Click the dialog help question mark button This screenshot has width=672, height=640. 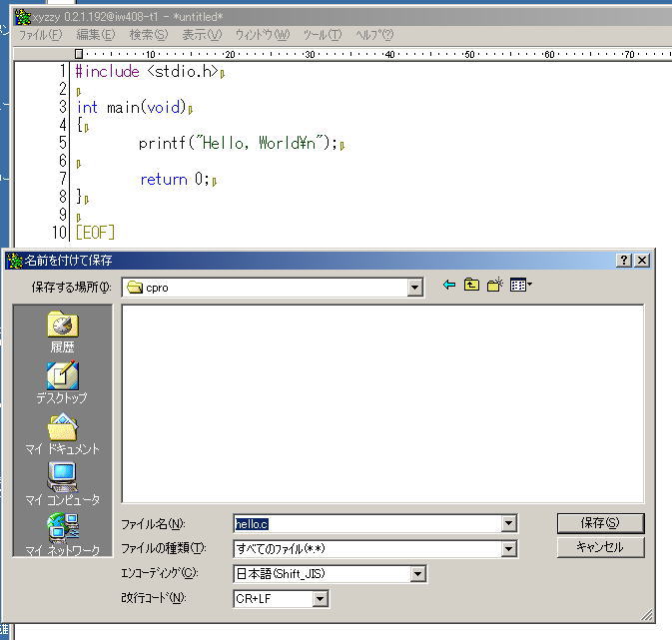624,260
